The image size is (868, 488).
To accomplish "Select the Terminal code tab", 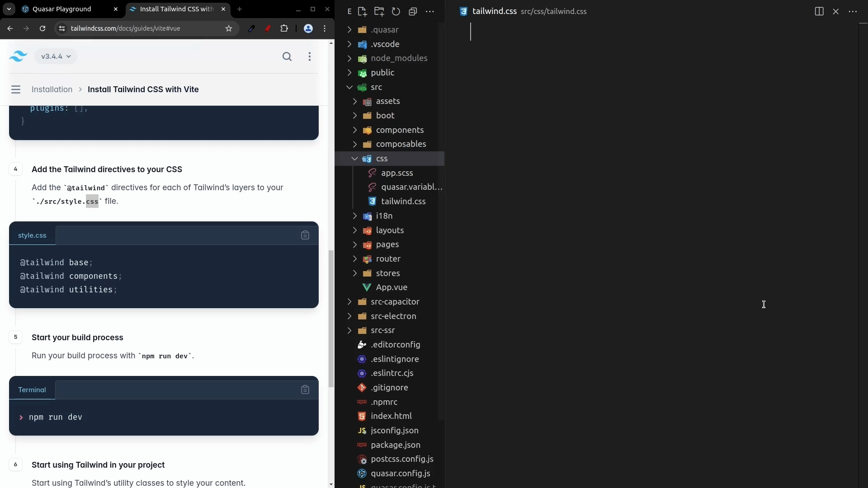I will point(32,390).
